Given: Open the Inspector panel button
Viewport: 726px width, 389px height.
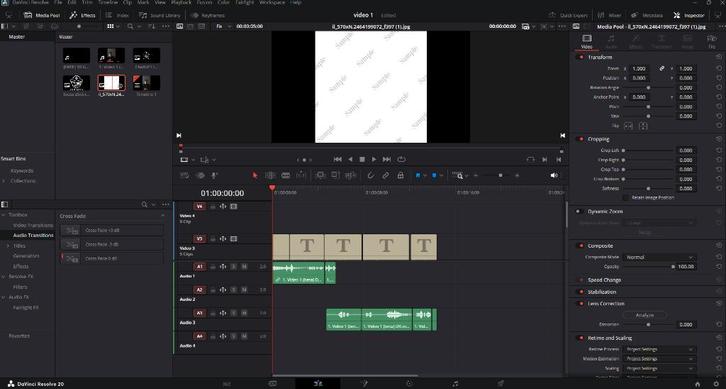Looking at the screenshot, I should 689,15.
